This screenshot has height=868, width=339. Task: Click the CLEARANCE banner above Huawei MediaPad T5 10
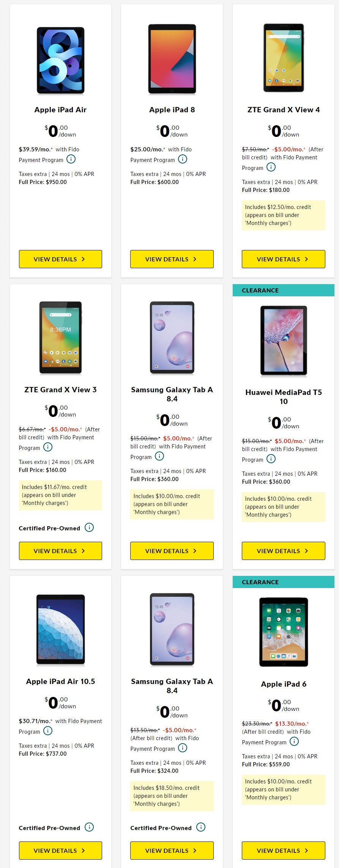[283, 290]
